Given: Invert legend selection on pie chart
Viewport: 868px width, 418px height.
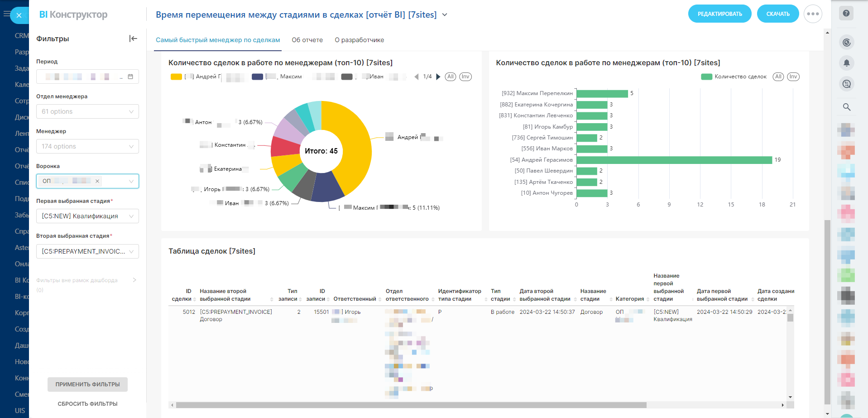Looking at the screenshot, I should point(465,77).
